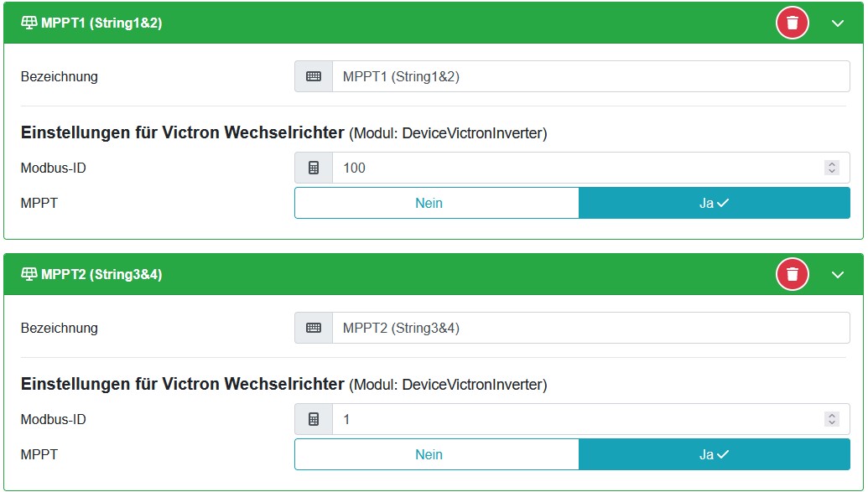
Task: Click calculator icon next to Modbus-ID 1
Action: (x=314, y=419)
